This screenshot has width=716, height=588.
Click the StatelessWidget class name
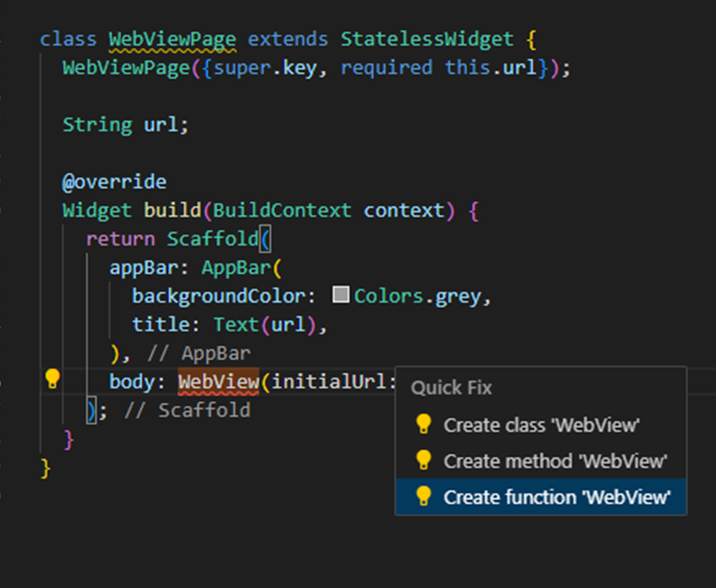tap(427, 39)
